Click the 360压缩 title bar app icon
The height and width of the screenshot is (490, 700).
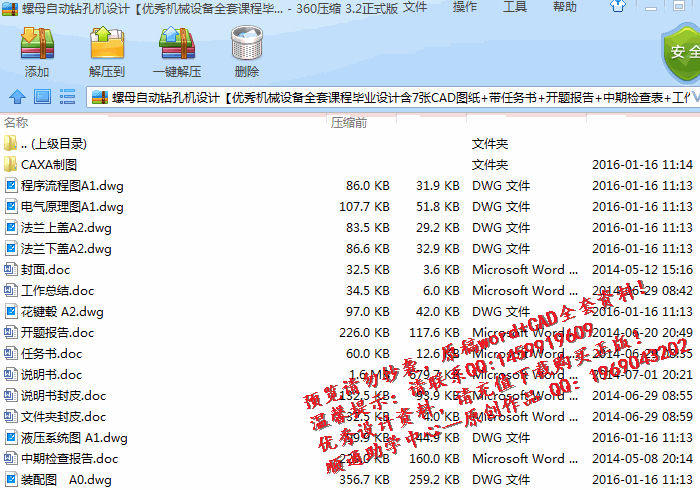(x=10, y=8)
